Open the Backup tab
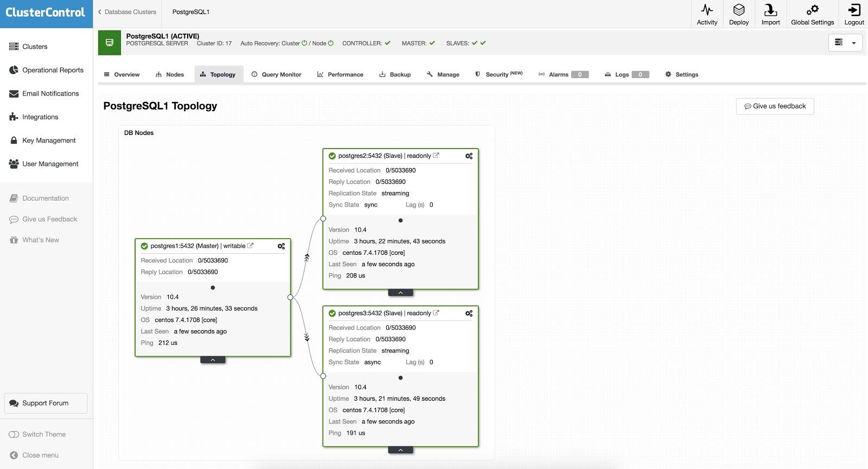868x469 pixels. click(395, 75)
